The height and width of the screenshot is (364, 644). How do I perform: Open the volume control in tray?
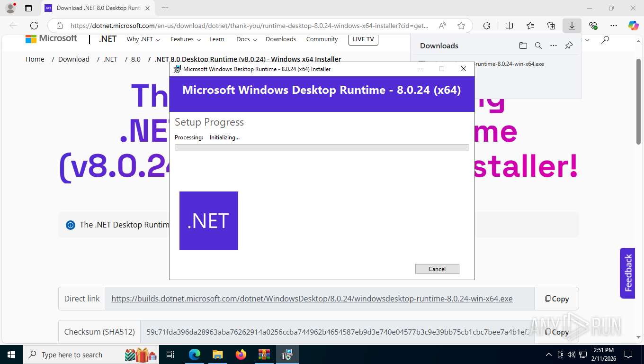(572, 355)
